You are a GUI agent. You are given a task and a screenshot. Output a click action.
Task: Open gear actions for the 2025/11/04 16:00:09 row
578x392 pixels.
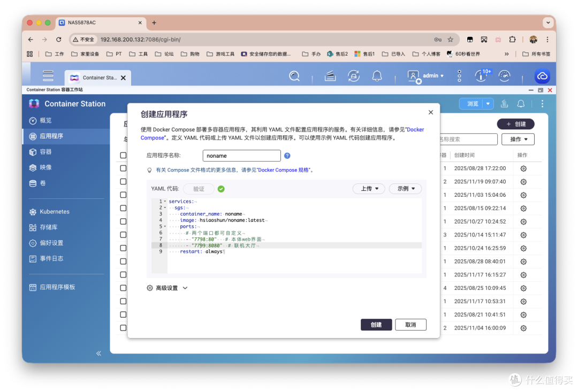523,328
